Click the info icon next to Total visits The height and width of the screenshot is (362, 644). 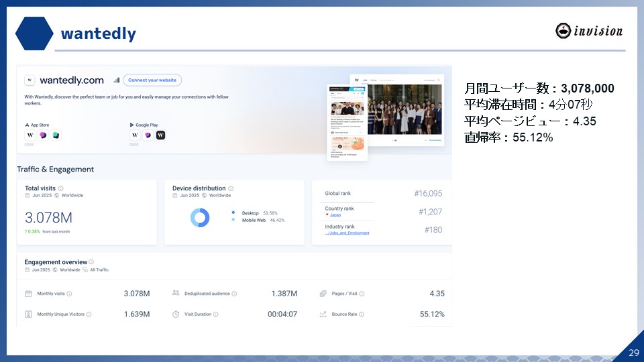(60, 188)
